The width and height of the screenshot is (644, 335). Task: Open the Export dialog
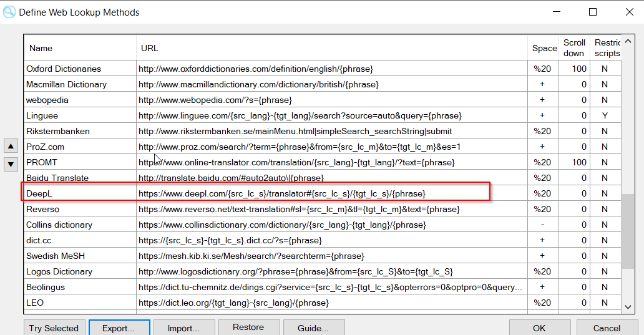(119, 328)
